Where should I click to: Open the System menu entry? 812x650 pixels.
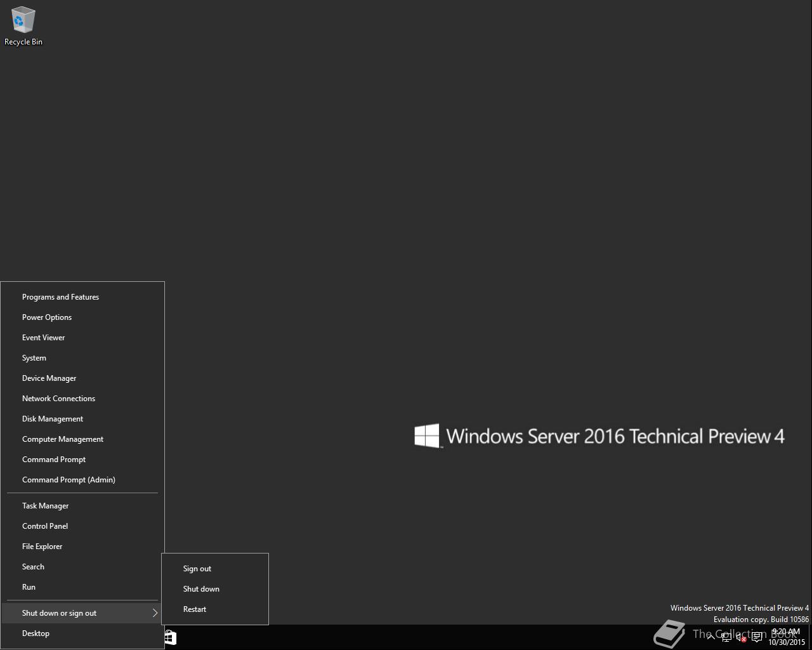(x=82, y=358)
